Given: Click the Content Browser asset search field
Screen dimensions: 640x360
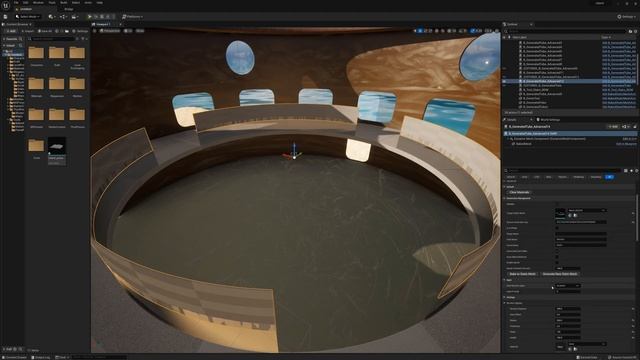Looking at the screenshot, I should tap(53, 39).
